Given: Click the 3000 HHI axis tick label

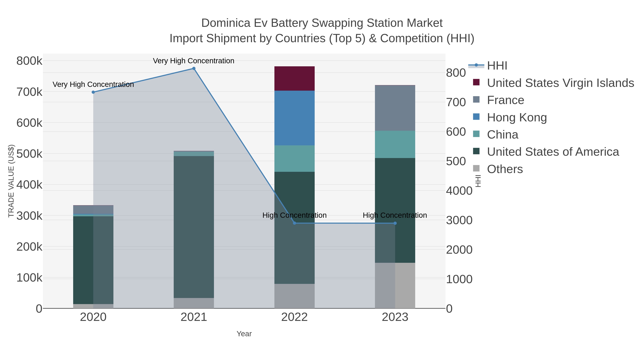Looking at the screenshot, I should pyautogui.click(x=459, y=220).
